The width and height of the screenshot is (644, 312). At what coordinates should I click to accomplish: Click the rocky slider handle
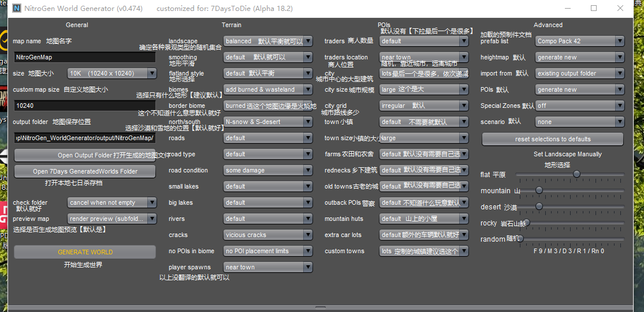click(x=527, y=223)
